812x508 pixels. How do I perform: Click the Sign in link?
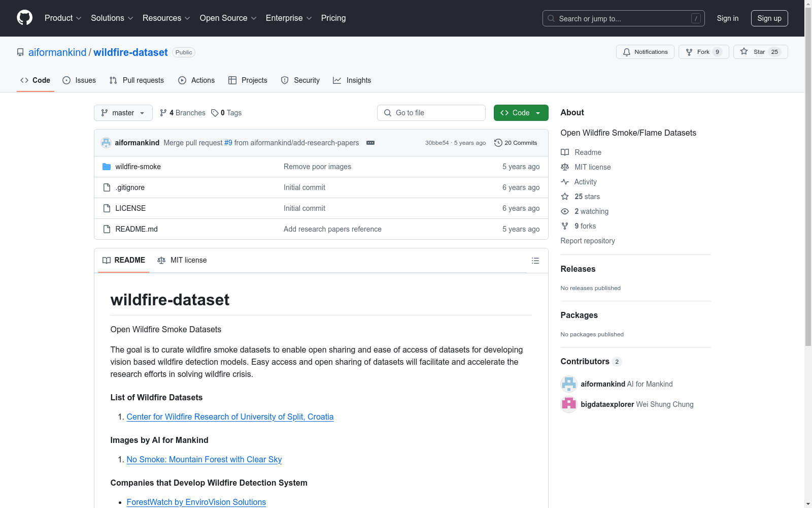[728, 18]
